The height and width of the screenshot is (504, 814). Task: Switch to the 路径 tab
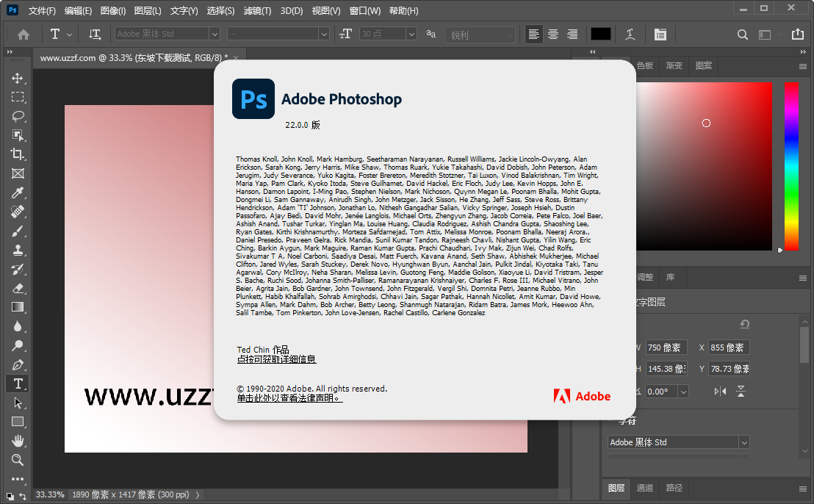(x=674, y=487)
